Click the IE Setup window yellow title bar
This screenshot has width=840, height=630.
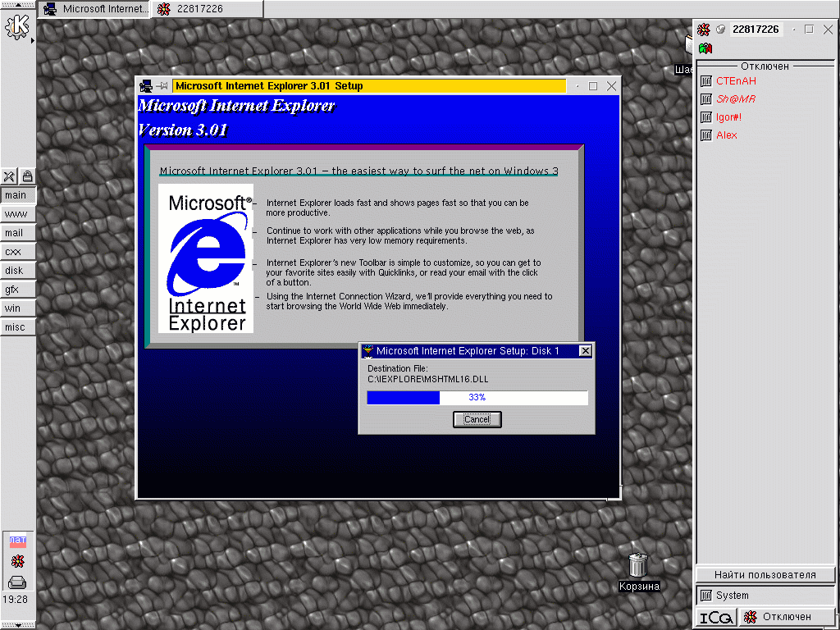click(368, 85)
